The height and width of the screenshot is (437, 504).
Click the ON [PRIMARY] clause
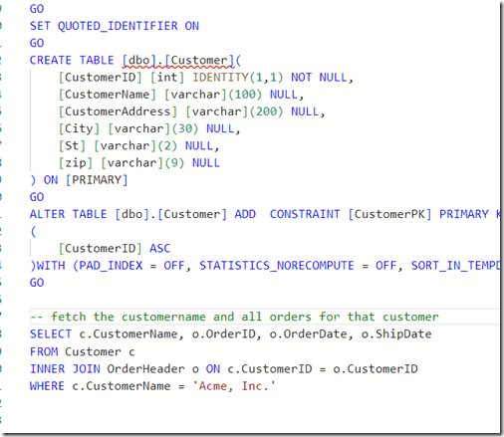click(x=86, y=180)
